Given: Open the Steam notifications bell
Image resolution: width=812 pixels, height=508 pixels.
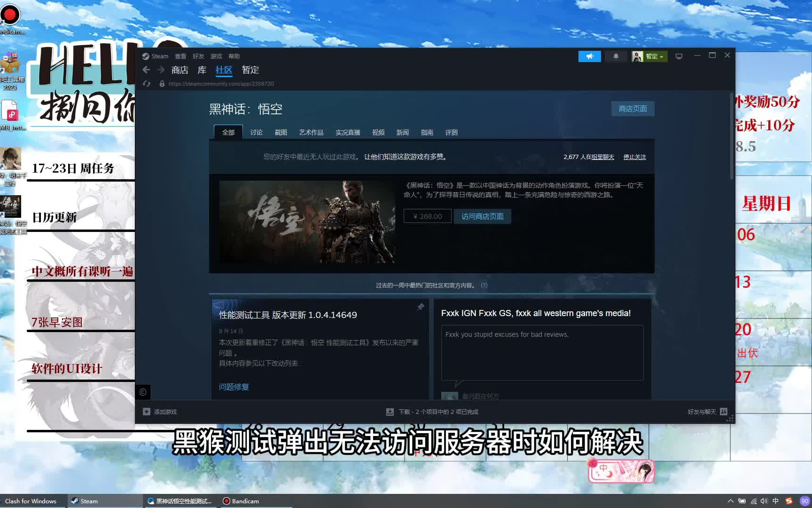Looking at the screenshot, I should pyautogui.click(x=616, y=56).
